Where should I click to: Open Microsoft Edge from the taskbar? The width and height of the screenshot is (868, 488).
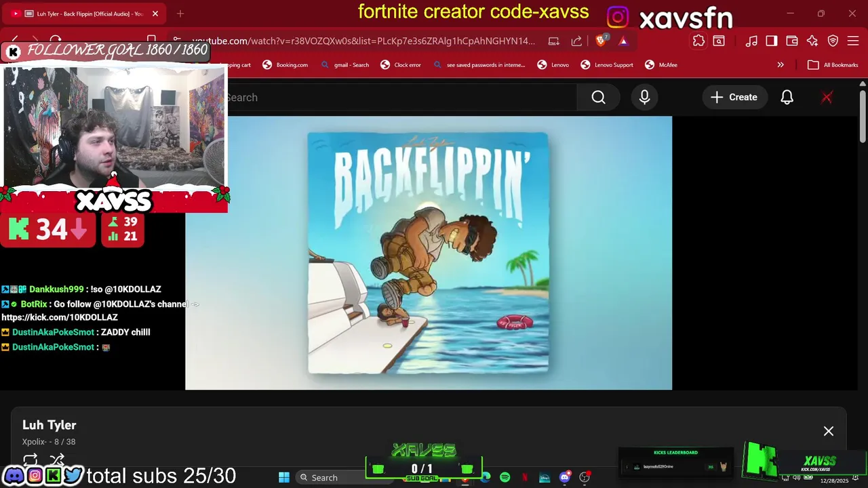point(486,477)
